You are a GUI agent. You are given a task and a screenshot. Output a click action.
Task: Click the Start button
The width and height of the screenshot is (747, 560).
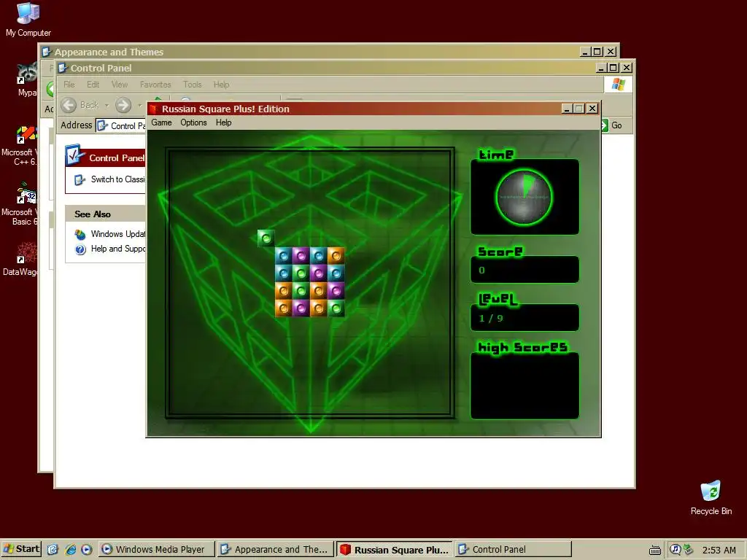click(21, 549)
